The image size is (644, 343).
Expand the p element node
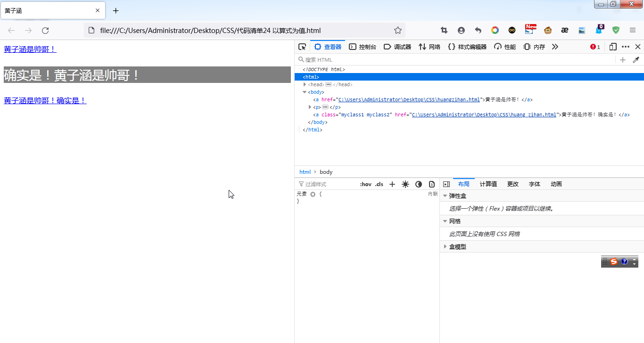[x=310, y=107]
